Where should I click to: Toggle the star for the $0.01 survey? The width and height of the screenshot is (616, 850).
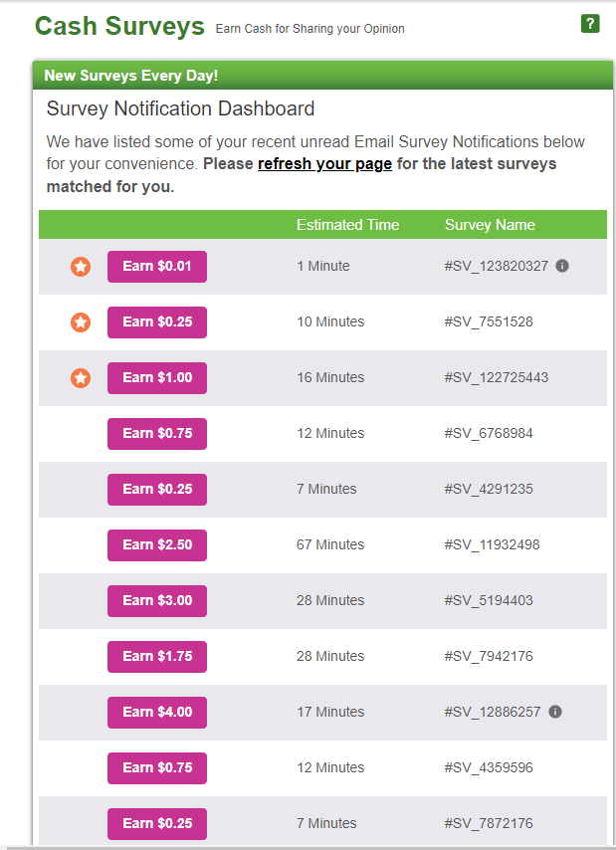pos(81,266)
